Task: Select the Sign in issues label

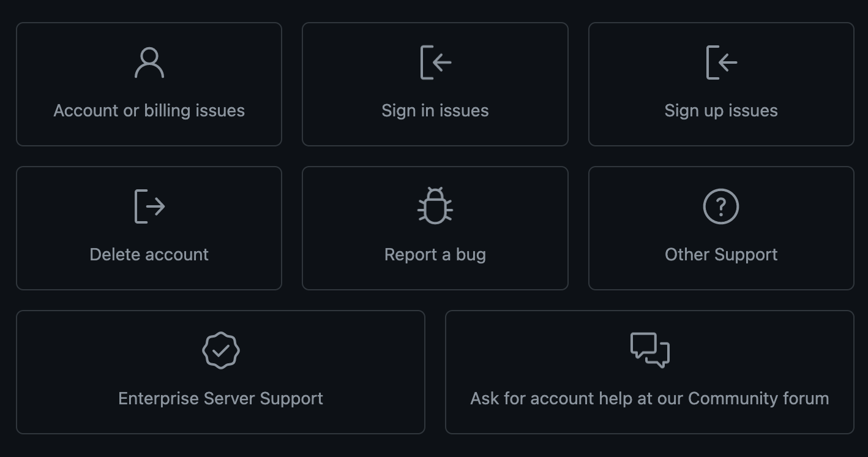Action: tap(435, 111)
